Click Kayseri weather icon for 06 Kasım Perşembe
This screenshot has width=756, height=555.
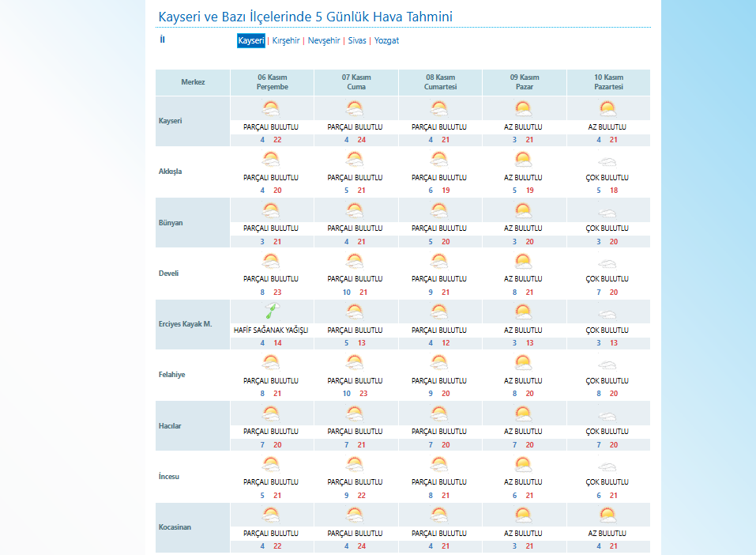pos(272,109)
